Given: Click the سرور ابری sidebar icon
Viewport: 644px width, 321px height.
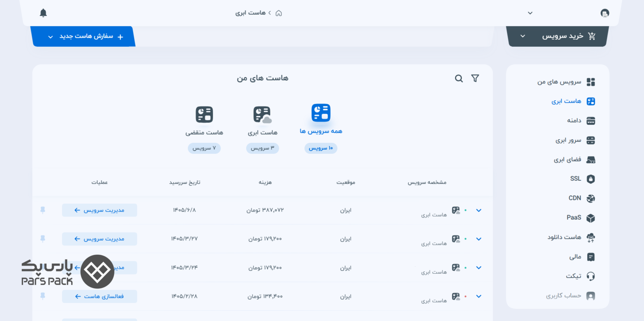Looking at the screenshot, I should (591, 140).
